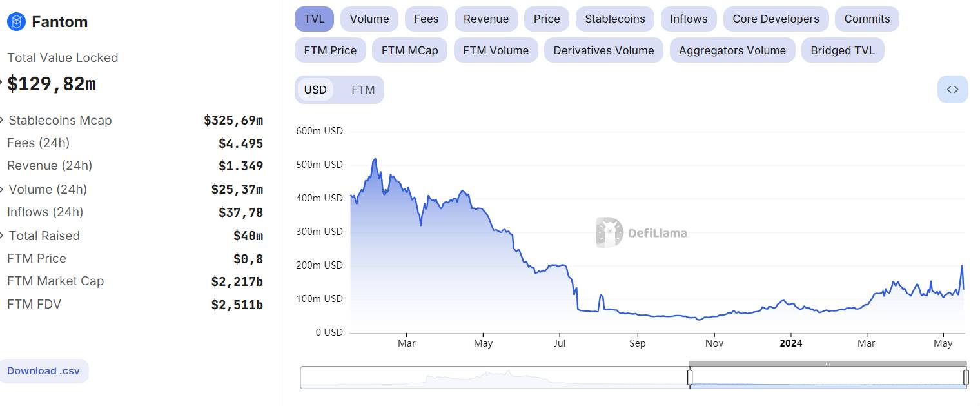
Task: Switch chart denomination to FTM
Action: pos(363,90)
